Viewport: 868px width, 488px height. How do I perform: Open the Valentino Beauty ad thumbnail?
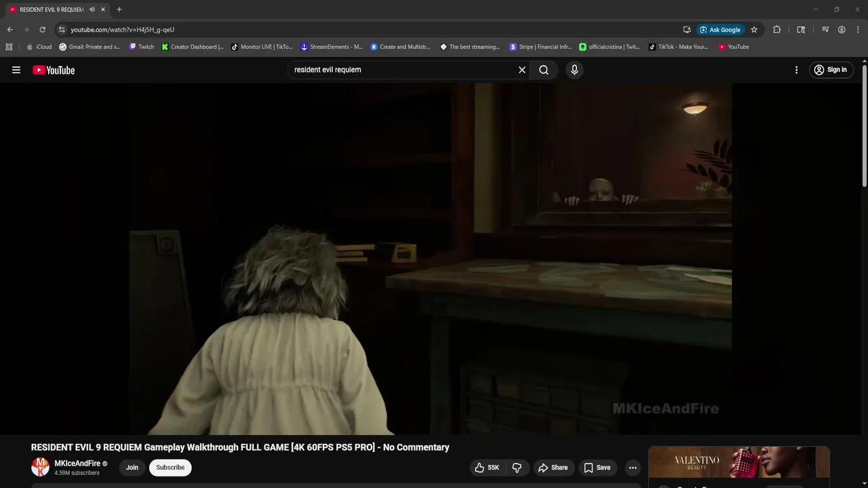click(x=739, y=462)
